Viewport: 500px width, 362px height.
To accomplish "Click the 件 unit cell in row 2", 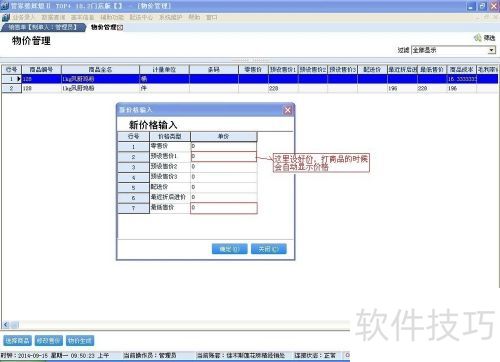I will pyautogui.click(x=164, y=88).
